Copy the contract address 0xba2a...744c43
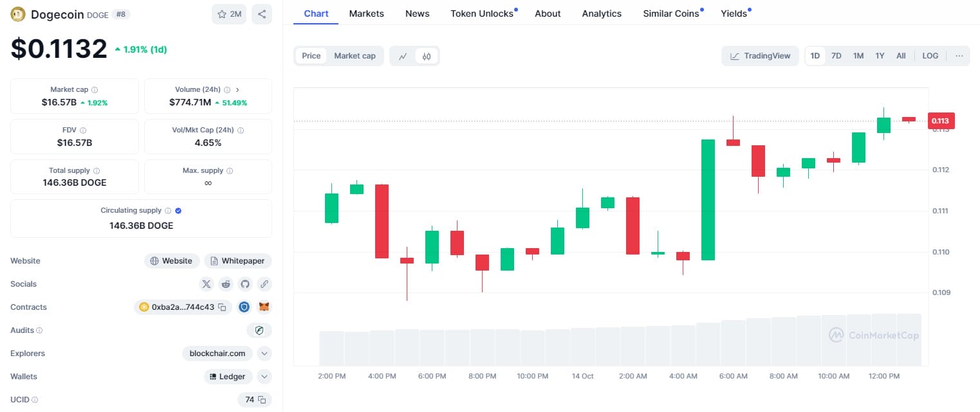 (x=222, y=307)
